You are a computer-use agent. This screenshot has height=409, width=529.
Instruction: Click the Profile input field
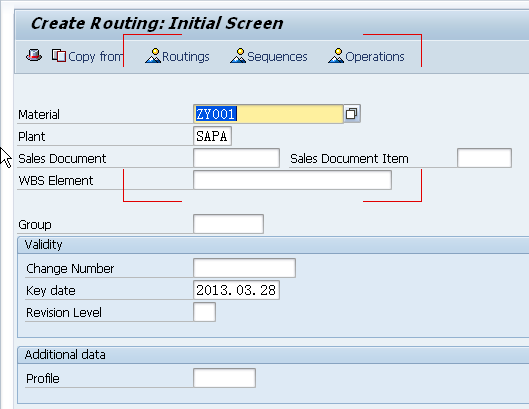[224, 378]
